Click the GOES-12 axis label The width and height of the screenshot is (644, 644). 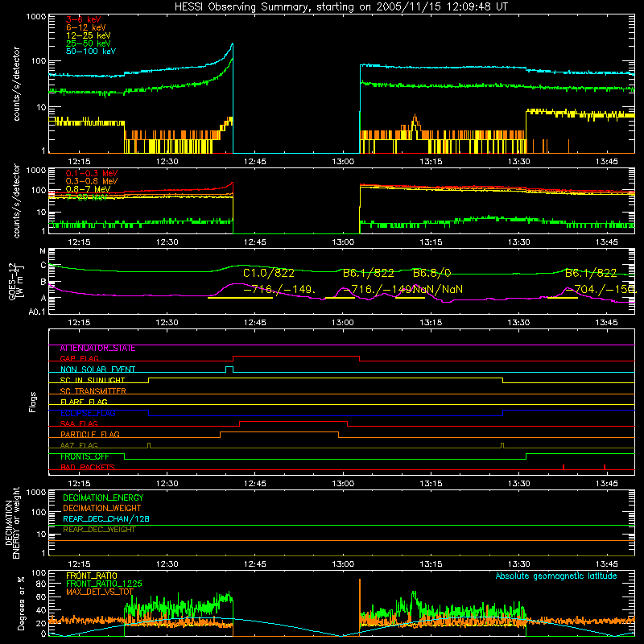15,282
